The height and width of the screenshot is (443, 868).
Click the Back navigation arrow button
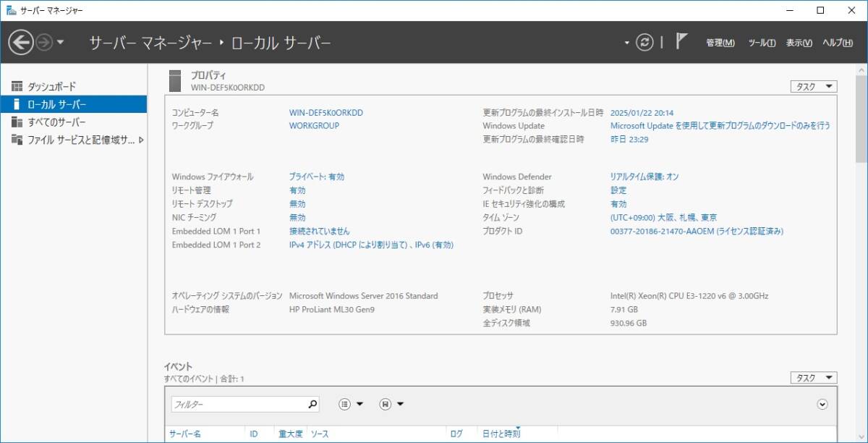(21, 42)
